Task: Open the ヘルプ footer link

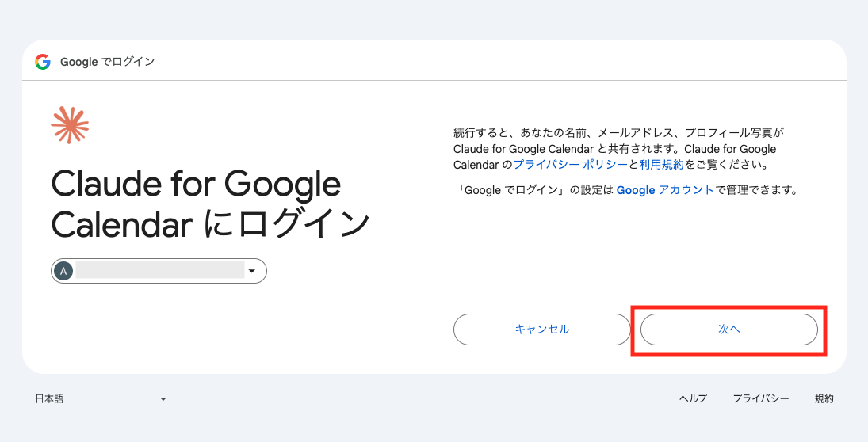Action: [693, 398]
